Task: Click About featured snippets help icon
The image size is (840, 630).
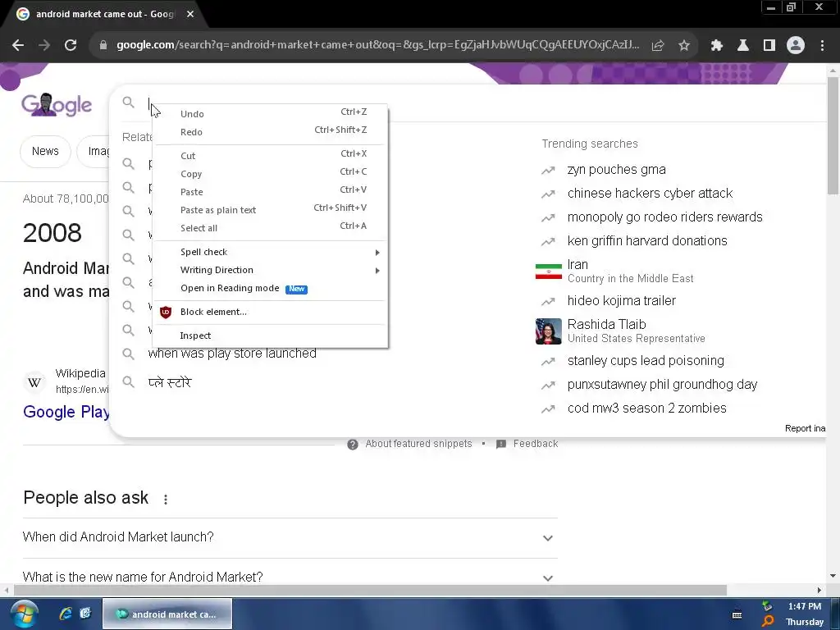Action: click(x=353, y=444)
